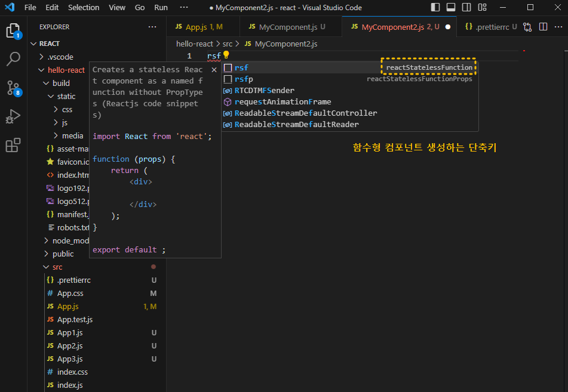Select ReadableStreamDefaultController suggestion

pos(350,113)
